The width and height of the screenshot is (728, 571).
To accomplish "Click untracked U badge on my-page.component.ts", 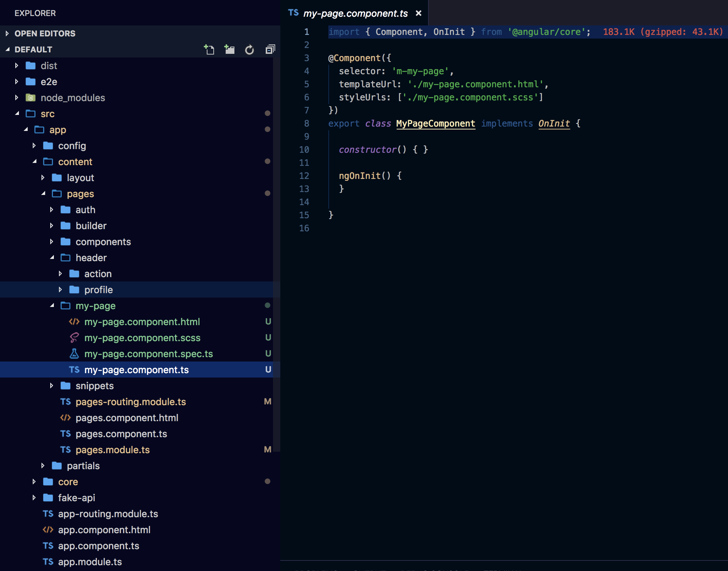I will click(x=268, y=370).
